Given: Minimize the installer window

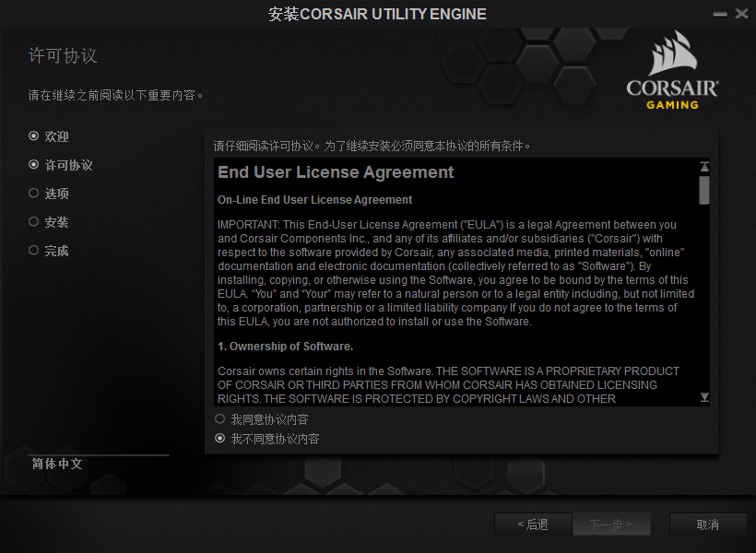Looking at the screenshot, I should [720, 14].
